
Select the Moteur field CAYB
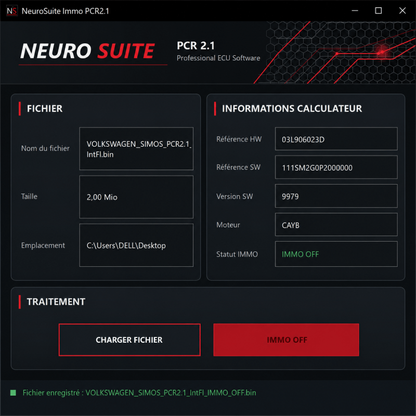336,225
